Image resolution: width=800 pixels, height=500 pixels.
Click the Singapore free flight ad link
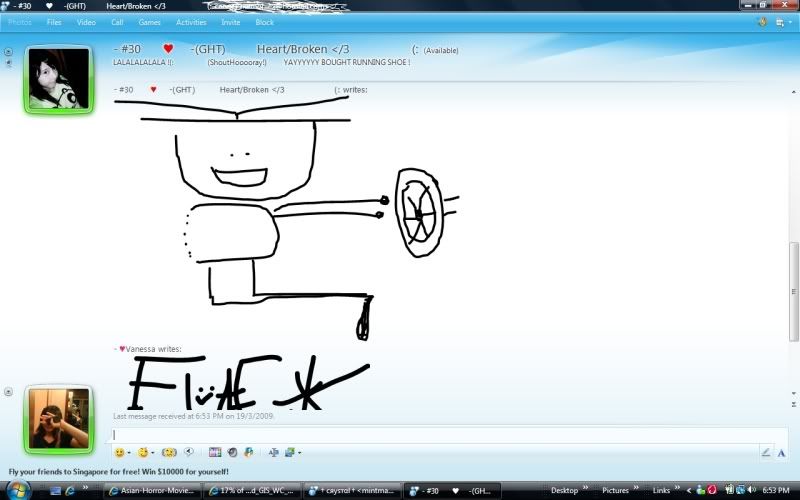pyautogui.click(x=118, y=471)
